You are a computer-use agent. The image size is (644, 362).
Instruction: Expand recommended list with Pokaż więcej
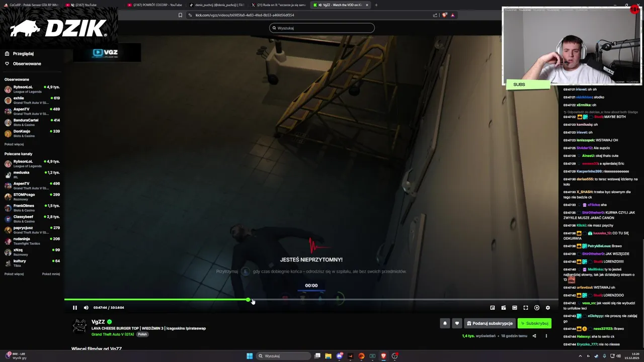coord(14,274)
